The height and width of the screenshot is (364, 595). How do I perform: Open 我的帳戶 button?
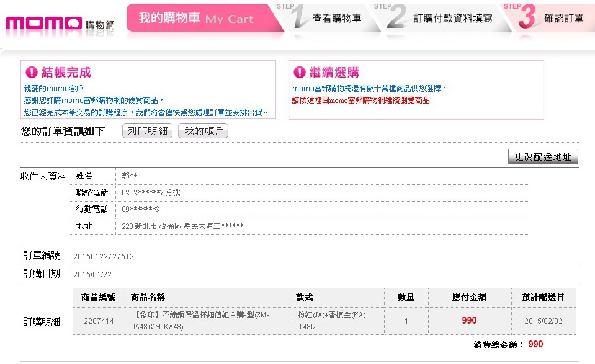[203, 131]
